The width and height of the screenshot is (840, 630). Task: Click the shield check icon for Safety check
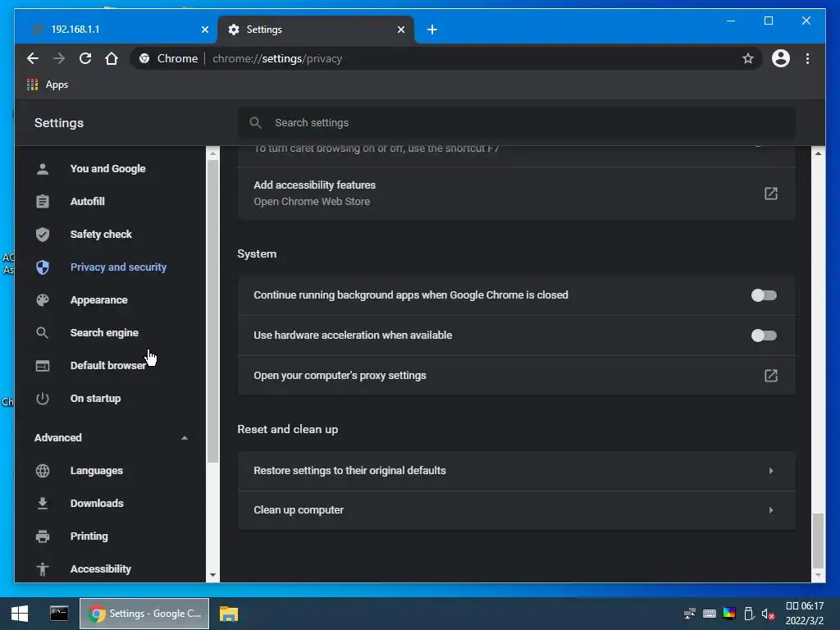[x=43, y=234]
